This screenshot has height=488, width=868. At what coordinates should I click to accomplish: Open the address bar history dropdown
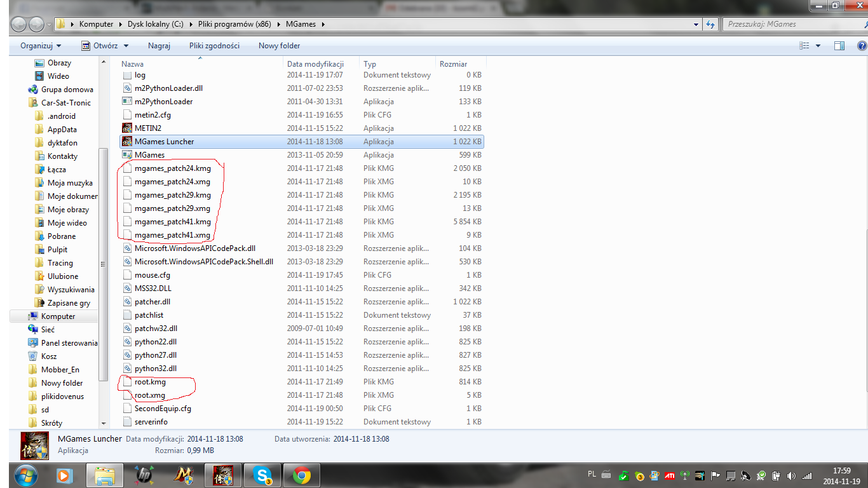click(x=696, y=24)
